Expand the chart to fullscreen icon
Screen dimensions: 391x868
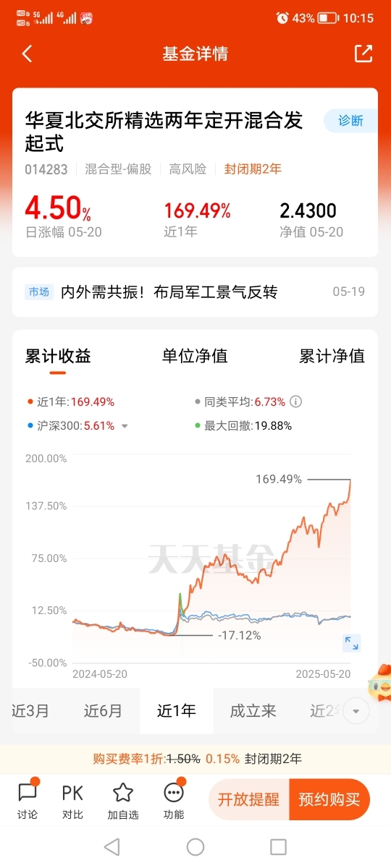(352, 642)
